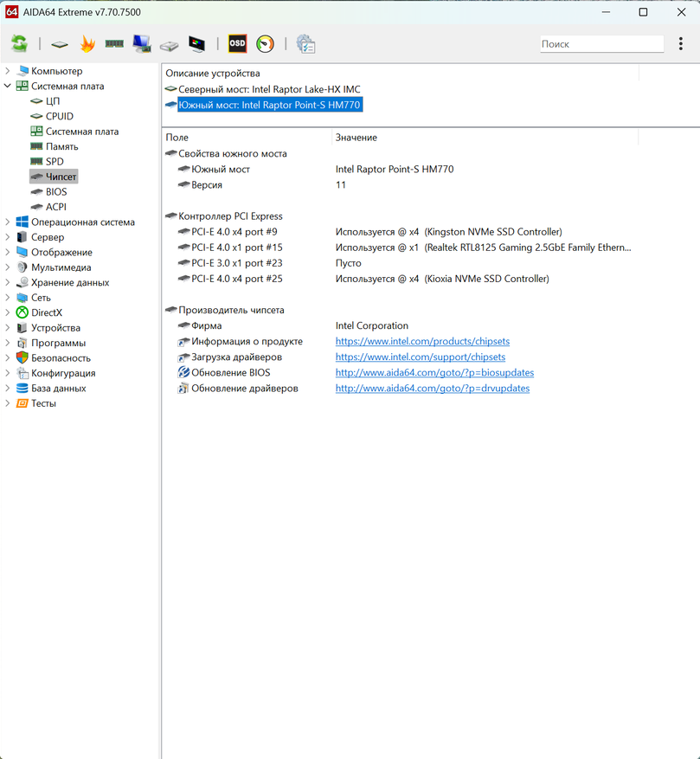Select Южный мост Intel Raptor Point-S HM770
This screenshot has width=700, height=759.
point(269,105)
